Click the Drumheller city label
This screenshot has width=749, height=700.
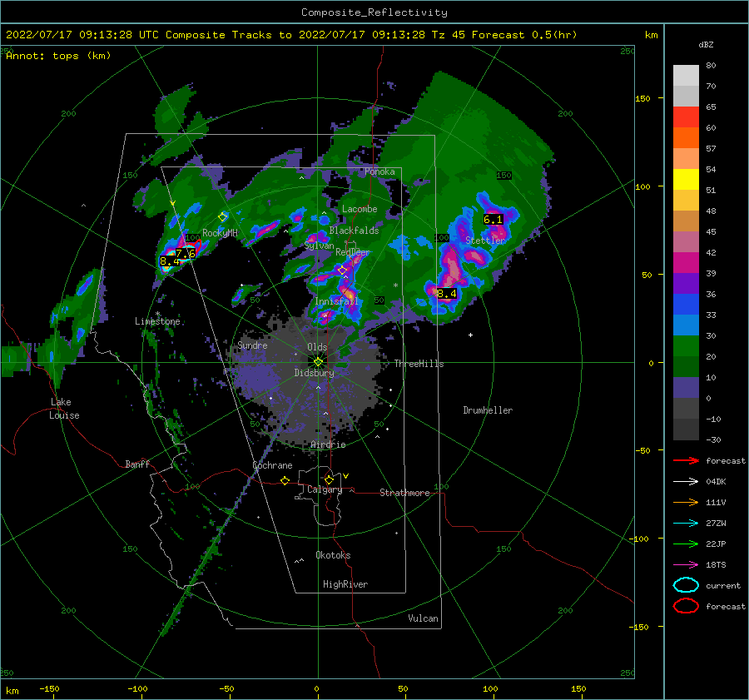[488, 410]
